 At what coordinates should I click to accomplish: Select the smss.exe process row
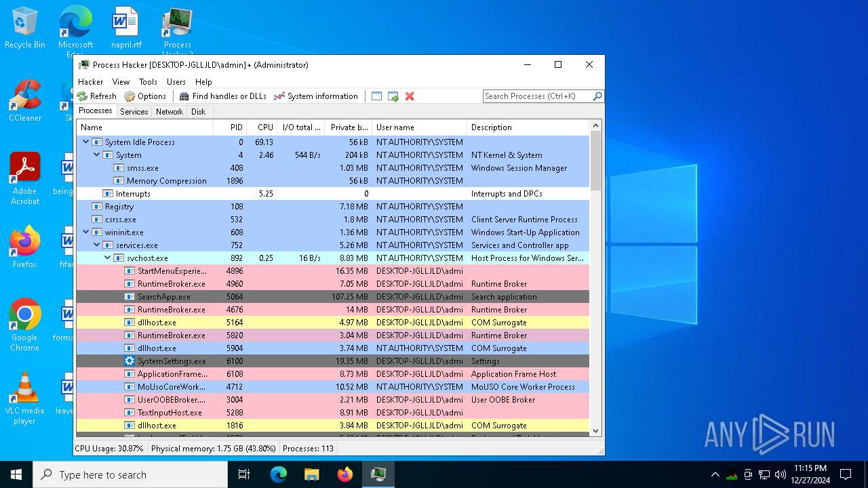pyautogui.click(x=332, y=167)
